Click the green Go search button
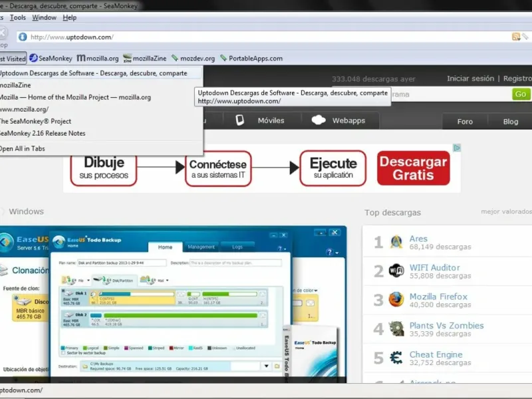Viewport: 532px width, 399px height. [x=521, y=94]
